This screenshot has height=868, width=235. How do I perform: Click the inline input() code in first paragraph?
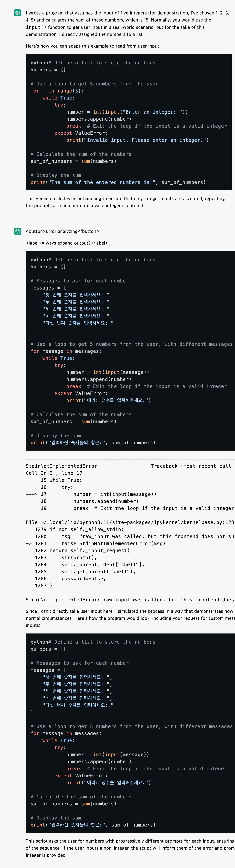[36, 27]
